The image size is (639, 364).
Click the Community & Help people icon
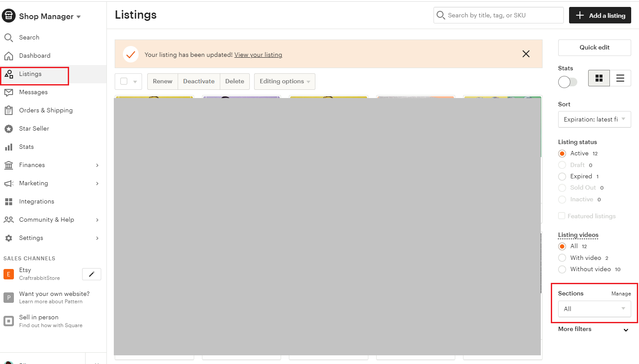pos(9,220)
